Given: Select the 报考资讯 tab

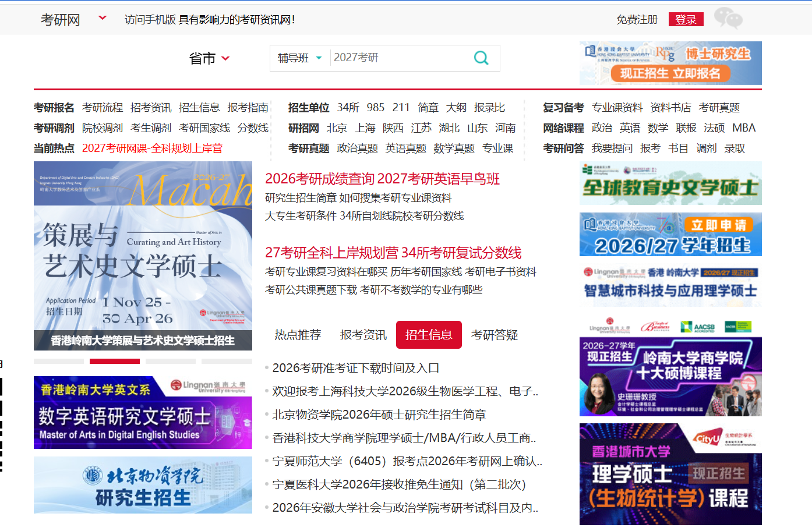Looking at the screenshot, I should coord(362,335).
